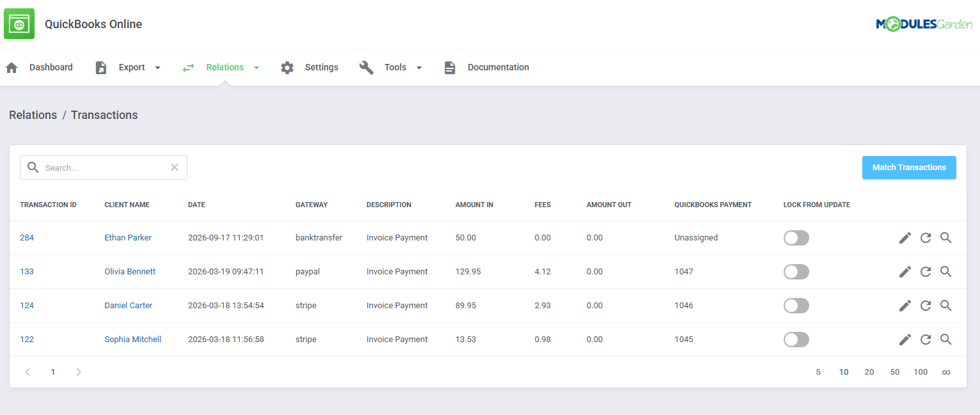Click the Settings gear icon
Image resolution: width=980 pixels, height=415 pixels.
click(287, 68)
